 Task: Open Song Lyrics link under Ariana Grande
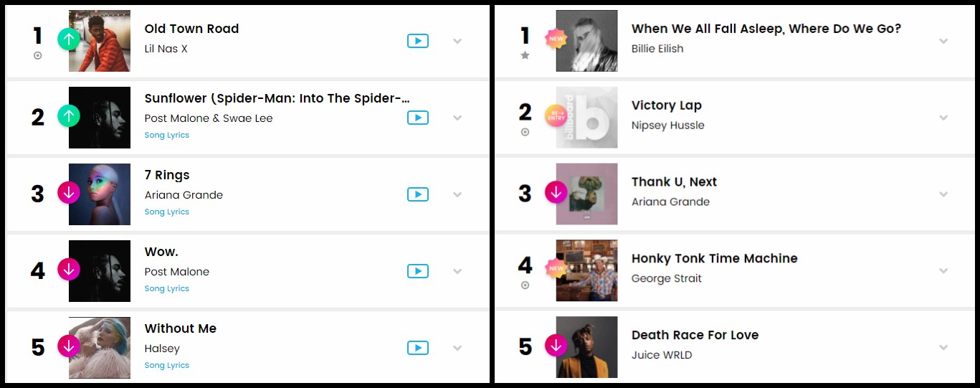click(x=167, y=212)
